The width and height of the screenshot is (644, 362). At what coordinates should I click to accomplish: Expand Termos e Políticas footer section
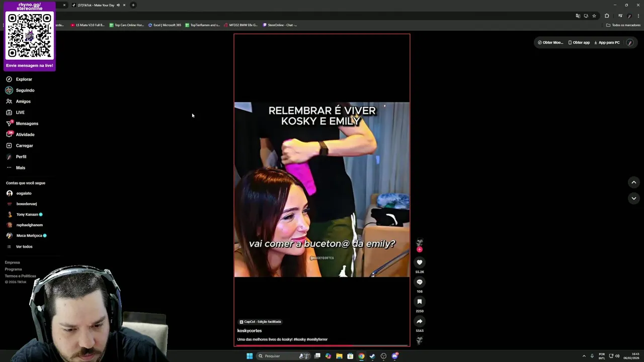pos(21,276)
